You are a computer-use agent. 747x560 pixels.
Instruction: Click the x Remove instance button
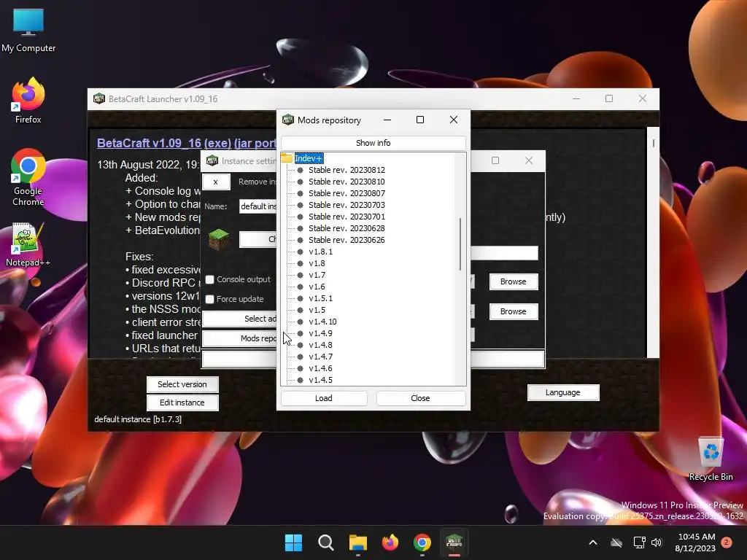tap(216, 182)
